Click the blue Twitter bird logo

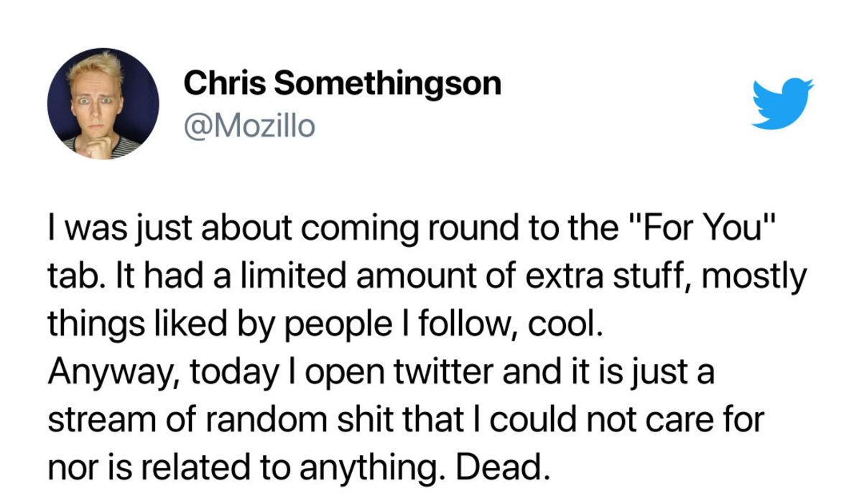tap(782, 104)
